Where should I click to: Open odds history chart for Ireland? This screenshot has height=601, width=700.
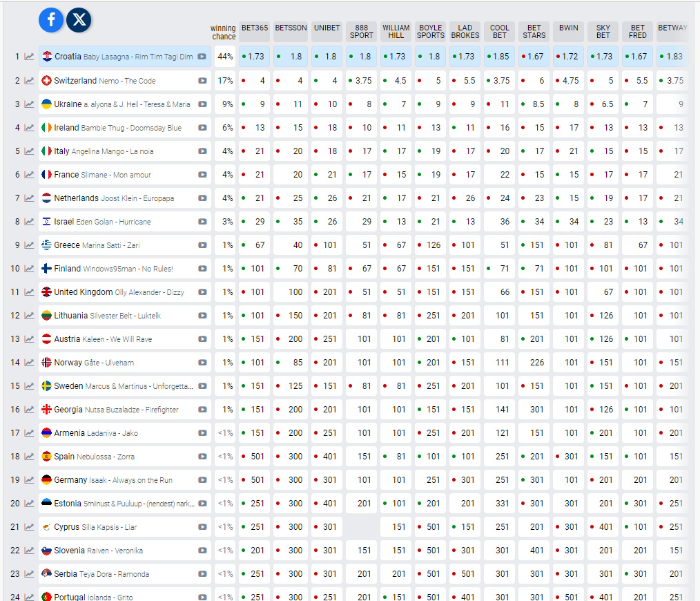pyautogui.click(x=29, y=128)
